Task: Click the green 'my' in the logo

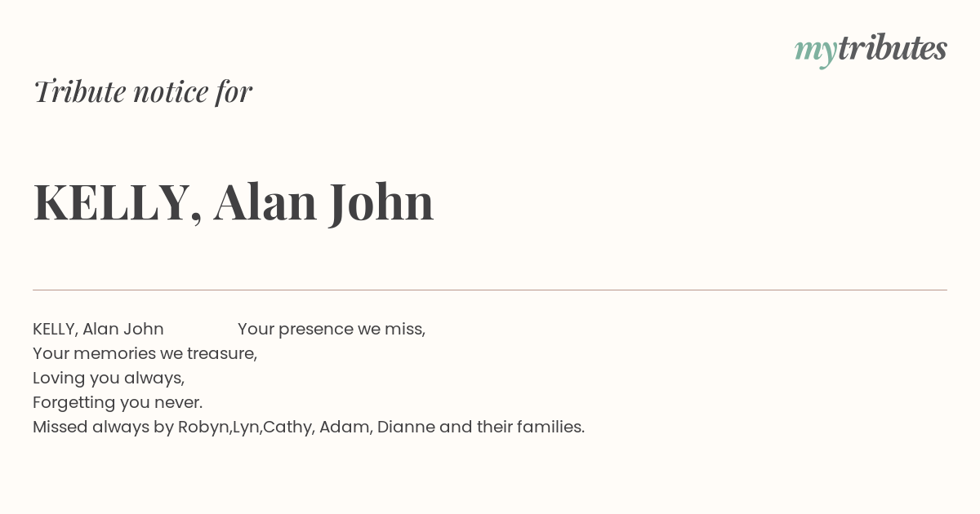Action: (816, 52)
